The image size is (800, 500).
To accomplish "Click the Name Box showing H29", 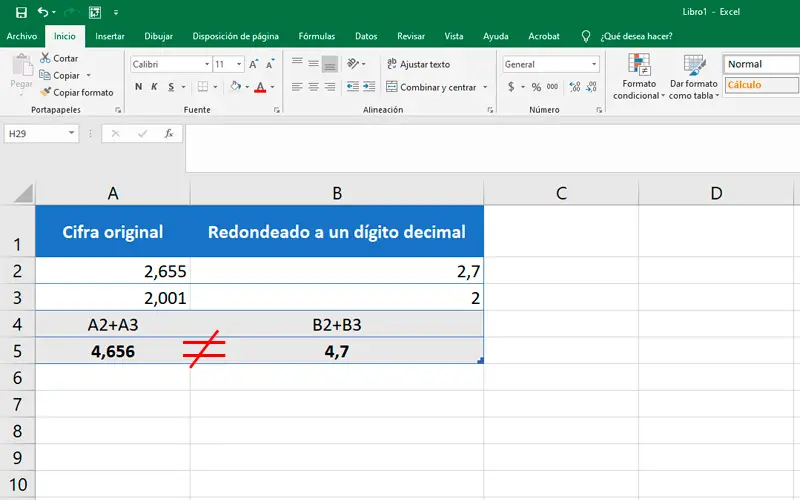I will point(41,134).
